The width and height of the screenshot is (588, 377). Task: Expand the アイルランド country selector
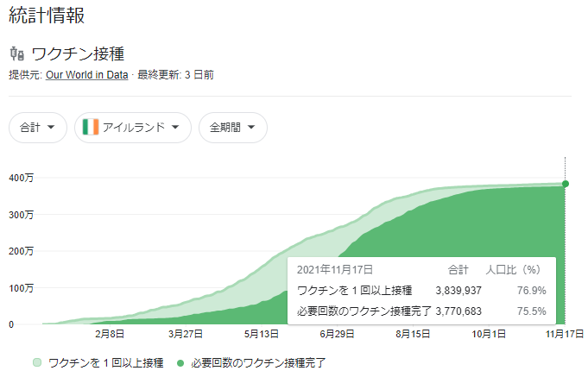(132, 128)
